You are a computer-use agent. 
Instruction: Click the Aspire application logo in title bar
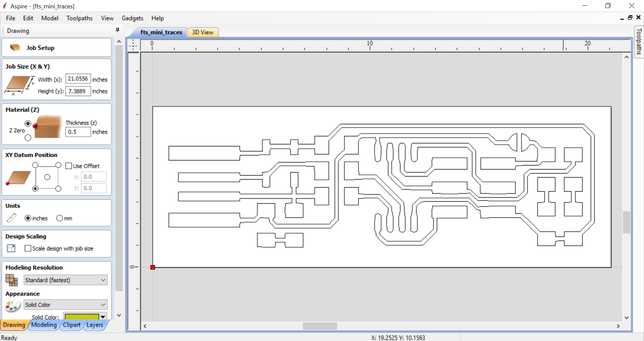(x=5, y=6)
